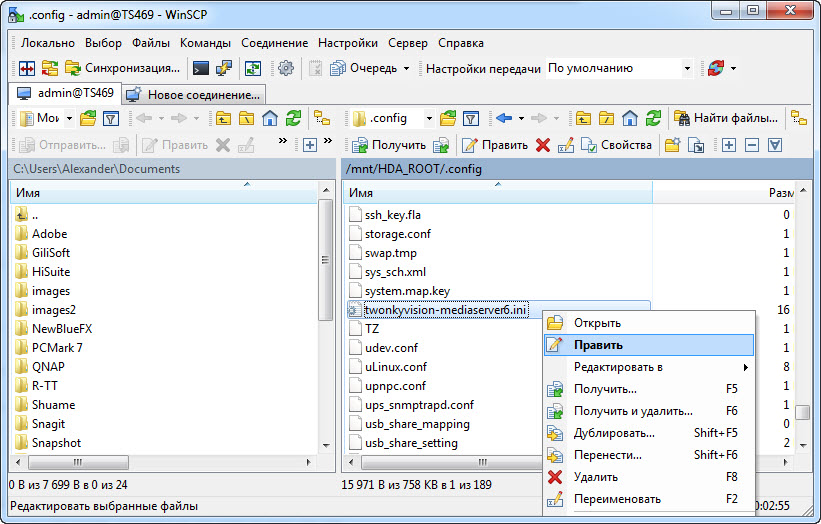821x524 pixels.
Task: Open the 'Новое соединение...' tab
Action: [193, 95]
